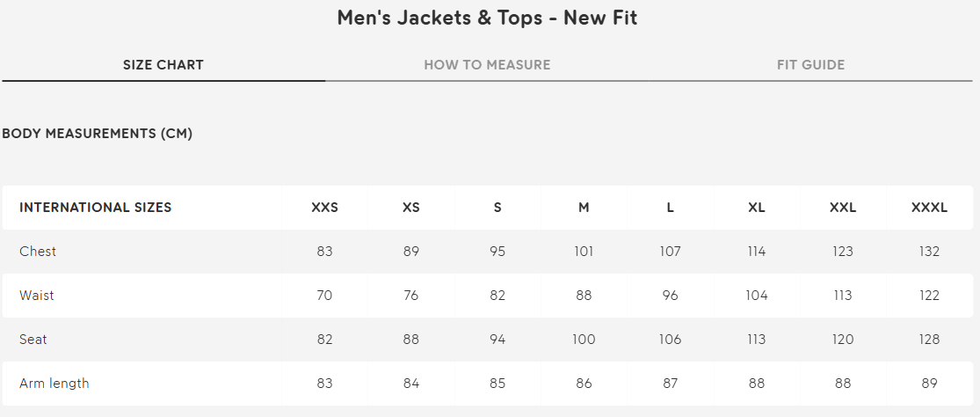
Task: Select the Arm length row label
Action: 54,384
